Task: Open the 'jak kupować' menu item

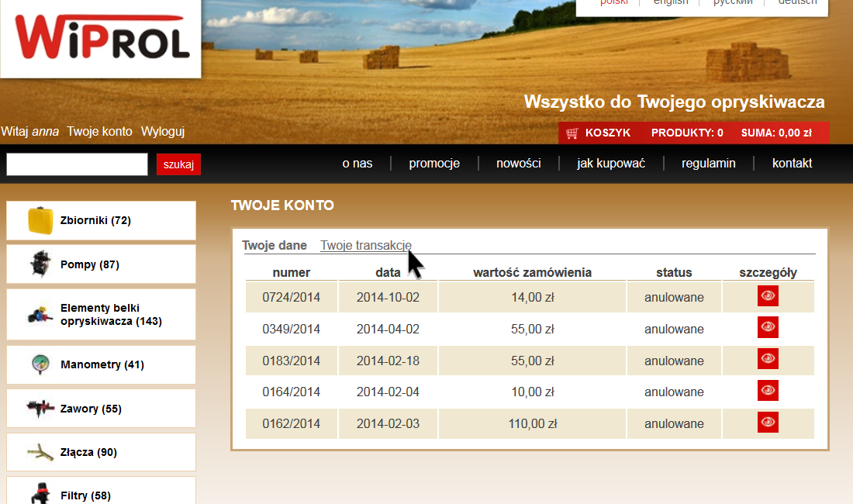Action: click(x=611, y=163)
